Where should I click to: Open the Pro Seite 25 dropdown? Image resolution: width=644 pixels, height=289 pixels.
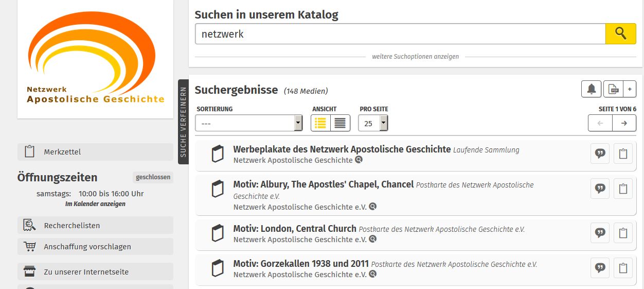pyautogui.click(x=373, y=123)
